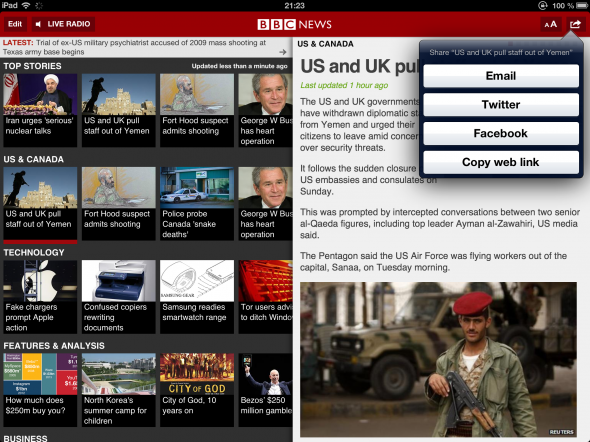Tap the paragraph mentioning Ayman al-Zawahiri
This screenshot has width=590, height=442.
(440, 224)
